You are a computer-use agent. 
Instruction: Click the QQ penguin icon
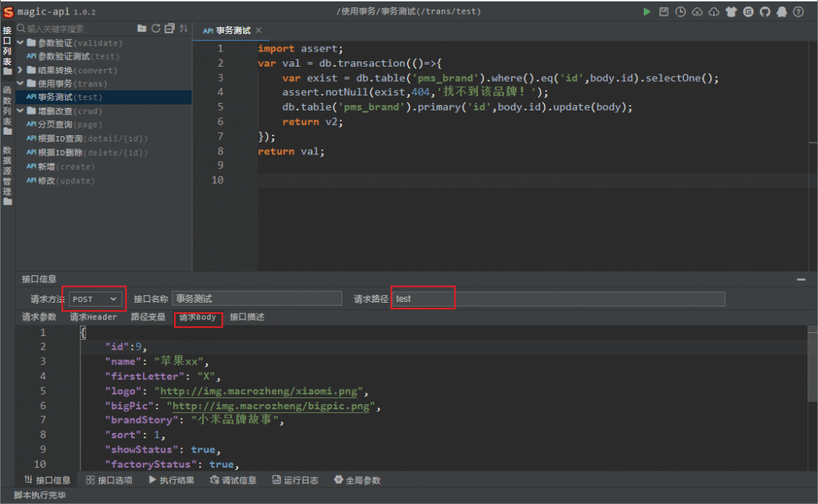[782, 11]
